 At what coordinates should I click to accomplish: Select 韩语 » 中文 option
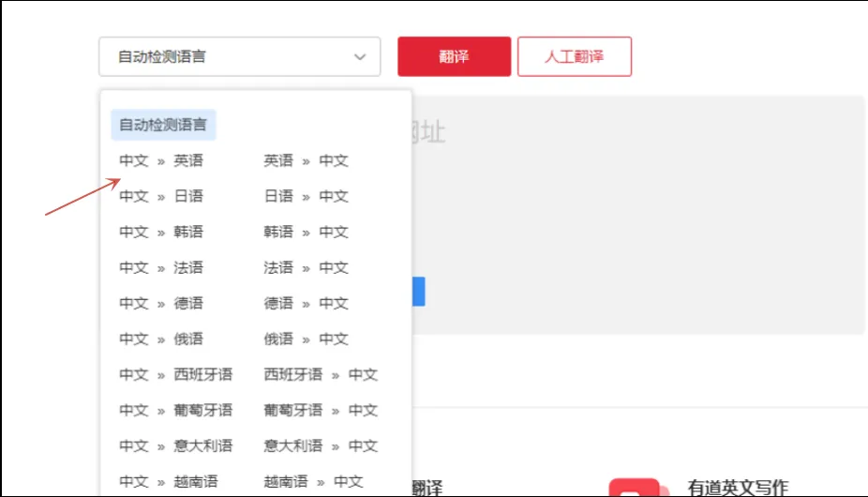click(x=306, y=232)
